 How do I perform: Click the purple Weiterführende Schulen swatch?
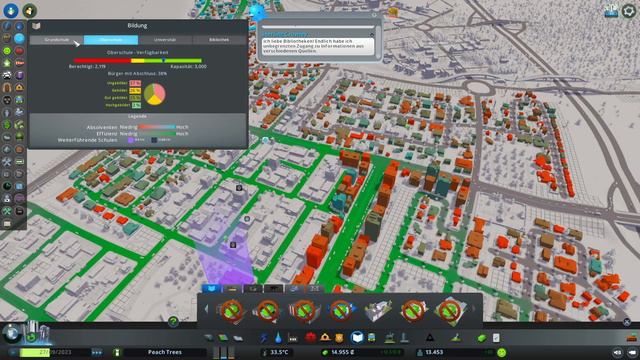(131, 140)
